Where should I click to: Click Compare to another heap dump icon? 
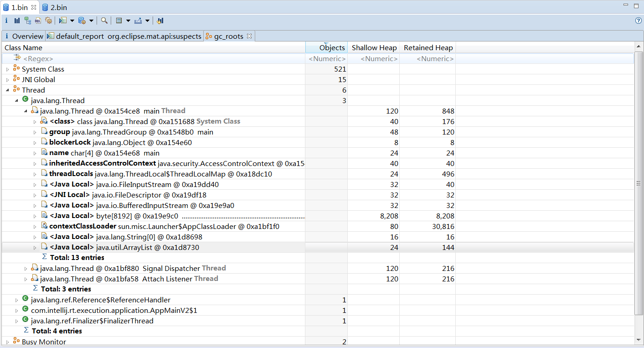160,21
